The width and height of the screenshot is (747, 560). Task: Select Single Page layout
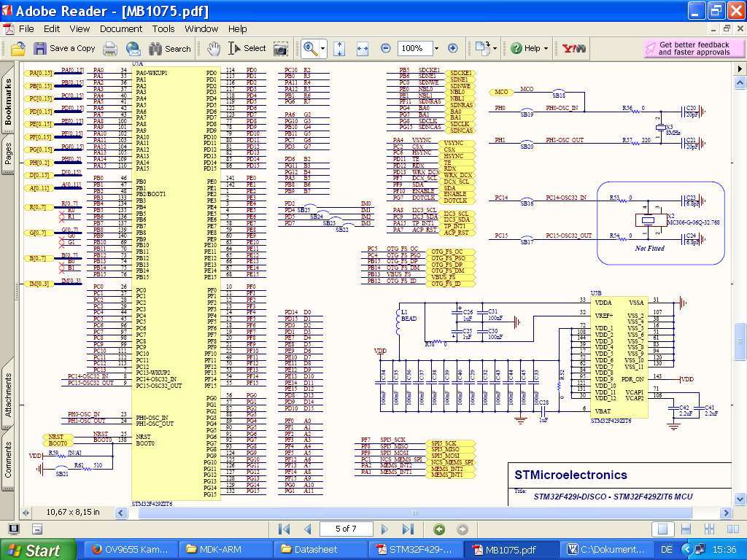(x=662, y=529)
